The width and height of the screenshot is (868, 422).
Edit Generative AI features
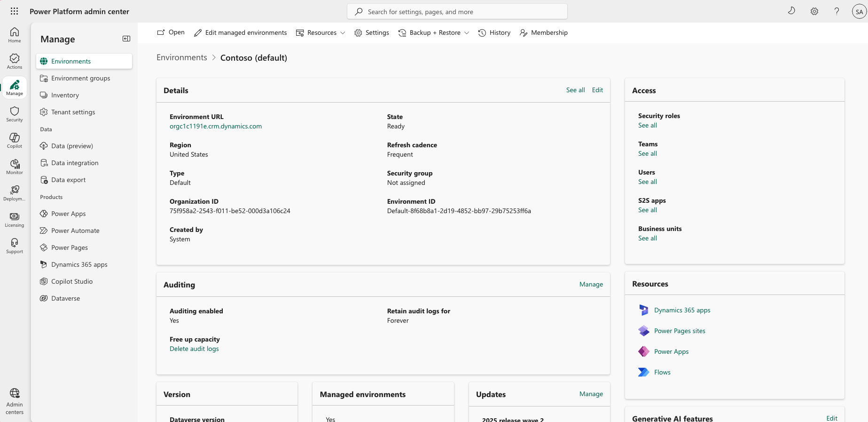coord(832,418)
